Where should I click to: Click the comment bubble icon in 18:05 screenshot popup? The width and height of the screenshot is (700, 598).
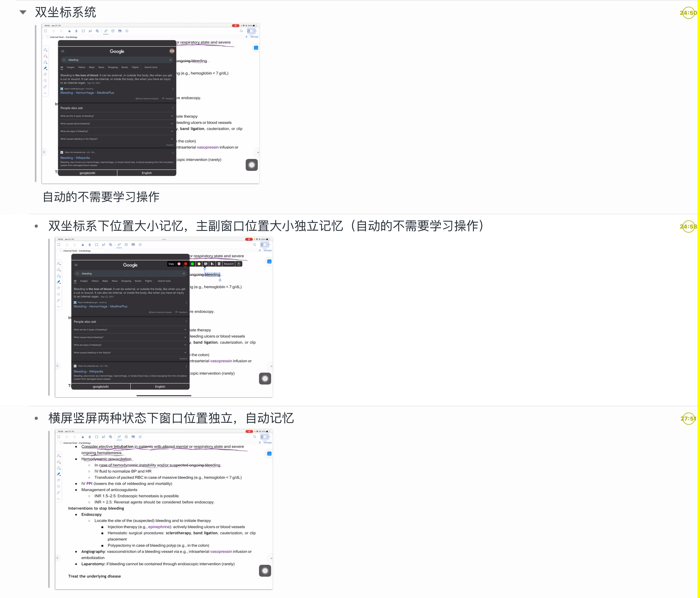coord(206,264)
